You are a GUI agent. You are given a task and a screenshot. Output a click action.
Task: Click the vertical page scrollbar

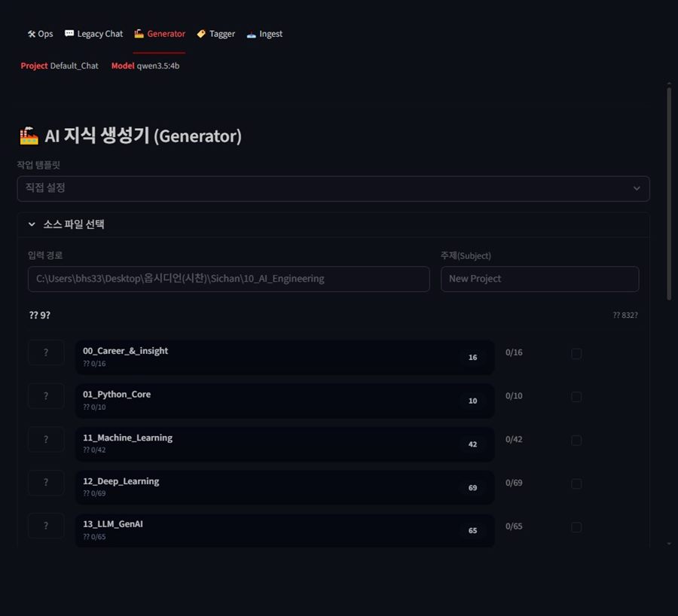click(x=669, y=194)
